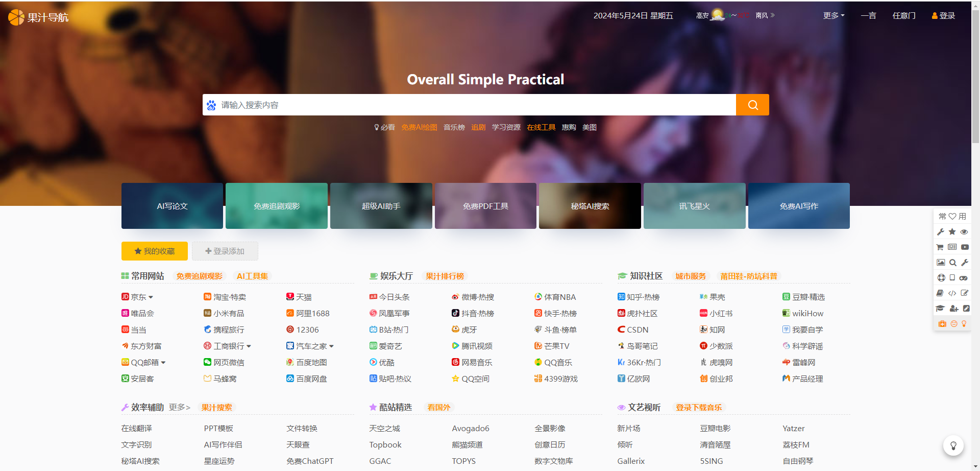Open the 抖音·热榜 link
This screenshot has width=980, height=471.
473,314
